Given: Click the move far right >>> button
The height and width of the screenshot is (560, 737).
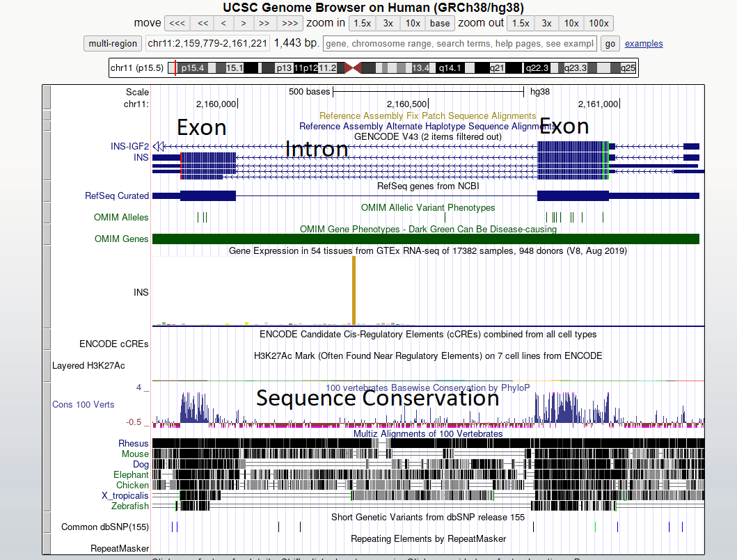Looking at the screenshot, I should click(x=290, y=24).
